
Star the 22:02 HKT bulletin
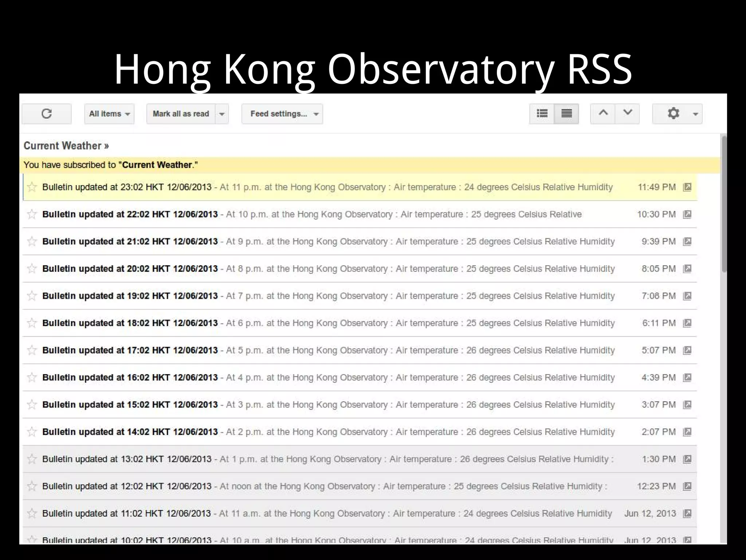pos(32,214)
